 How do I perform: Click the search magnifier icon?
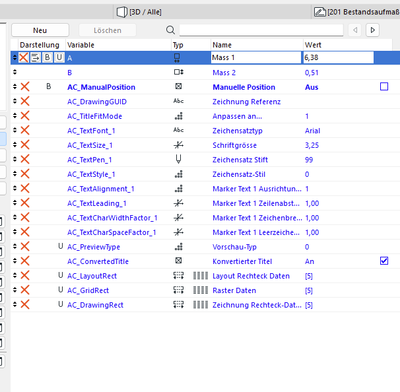tap(170, 30)
